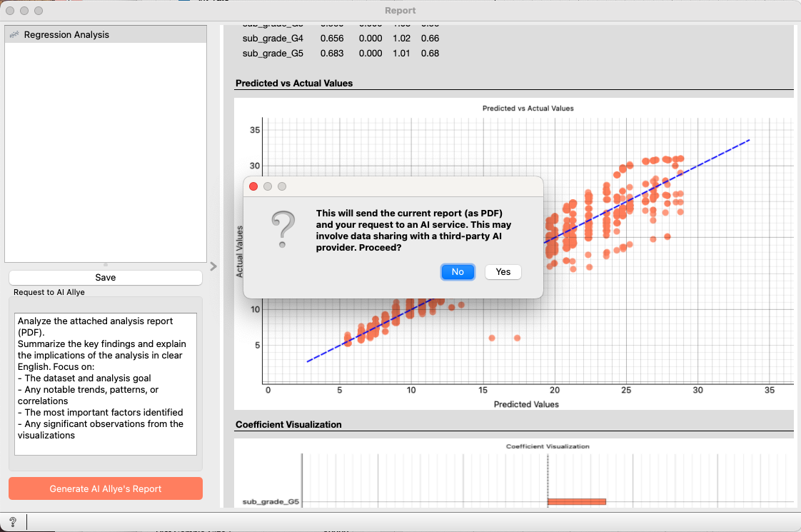Minimize the Report window
The image size is (801, 532).
click(24, 11)
